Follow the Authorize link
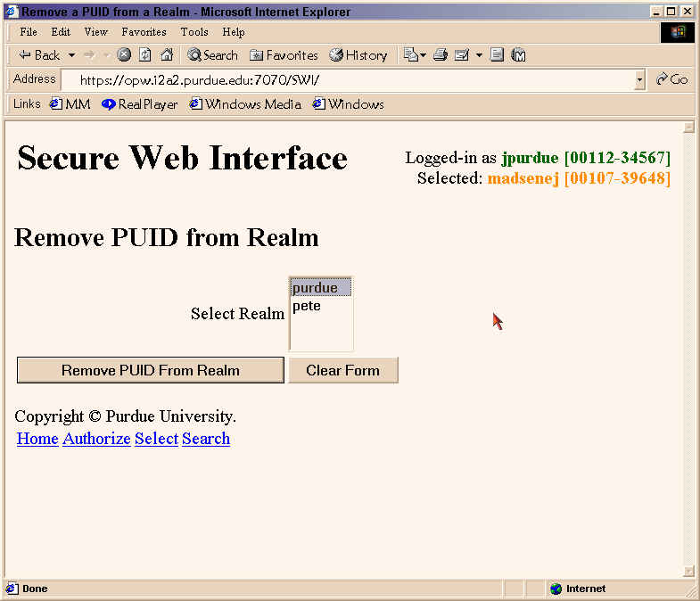 pos(96,439)
